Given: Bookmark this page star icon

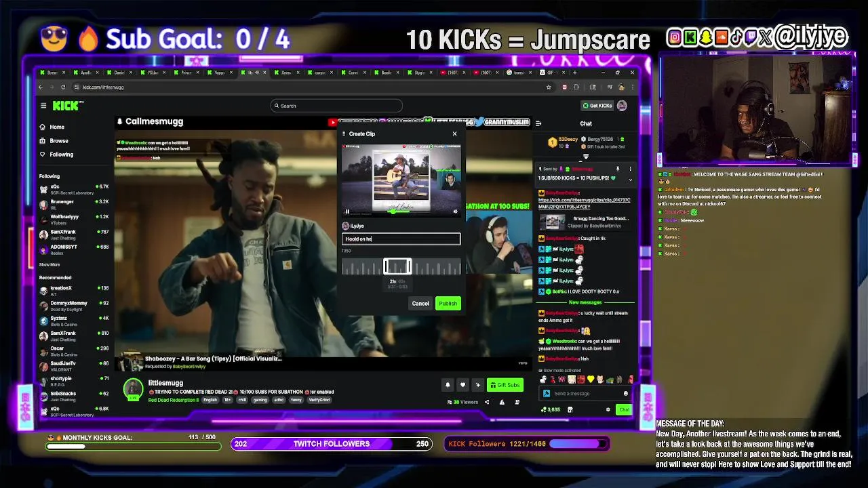Looking at the screenshot, I should [x=549, y=87].
